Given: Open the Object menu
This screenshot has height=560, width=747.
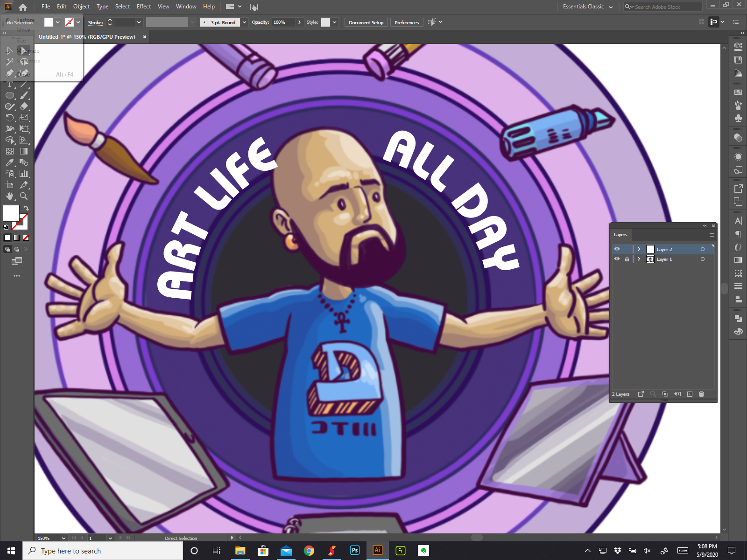Looking at the screenshot, I should click(81, 7).
